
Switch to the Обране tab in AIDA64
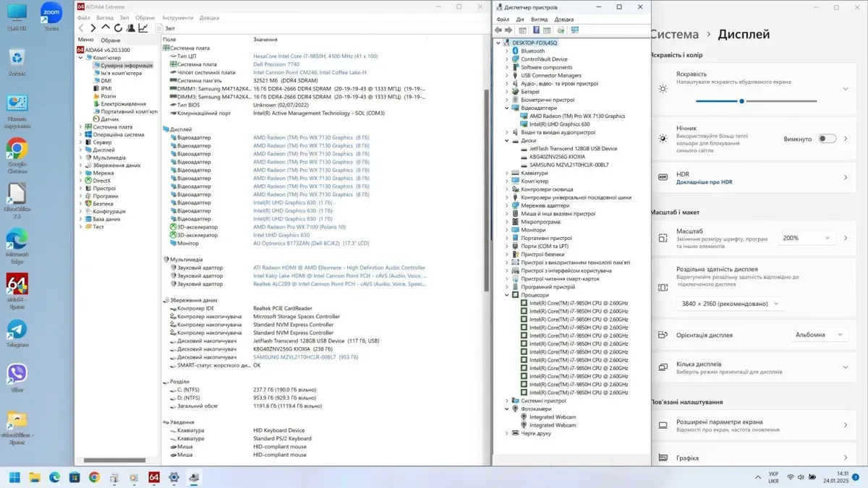tap(111, 40)
